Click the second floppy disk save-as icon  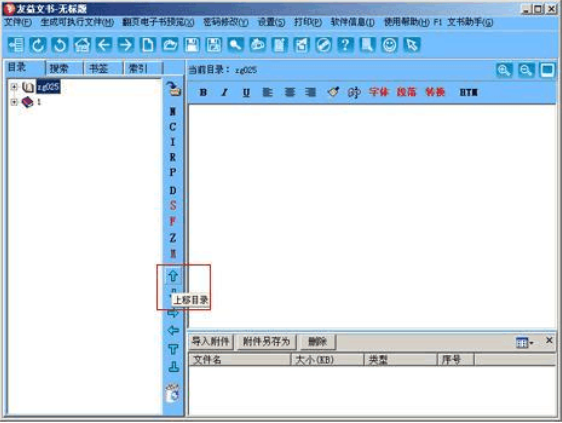pyautogui.click(x=214, y=45)
